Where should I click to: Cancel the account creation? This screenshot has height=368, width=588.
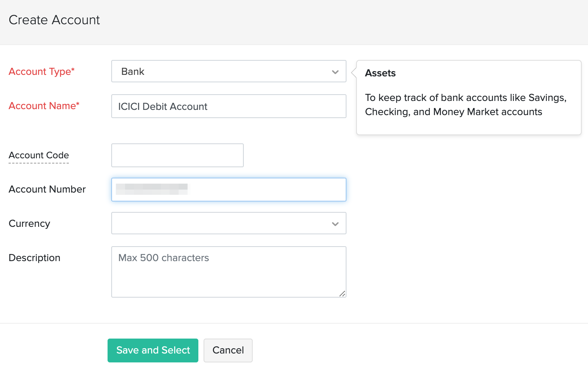coord(228,350)
